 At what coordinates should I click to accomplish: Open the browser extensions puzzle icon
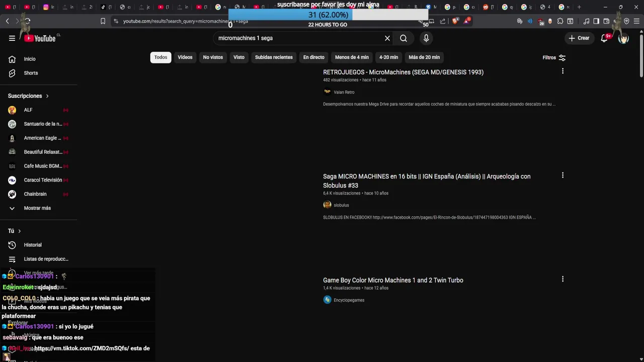tap(560, 21)
